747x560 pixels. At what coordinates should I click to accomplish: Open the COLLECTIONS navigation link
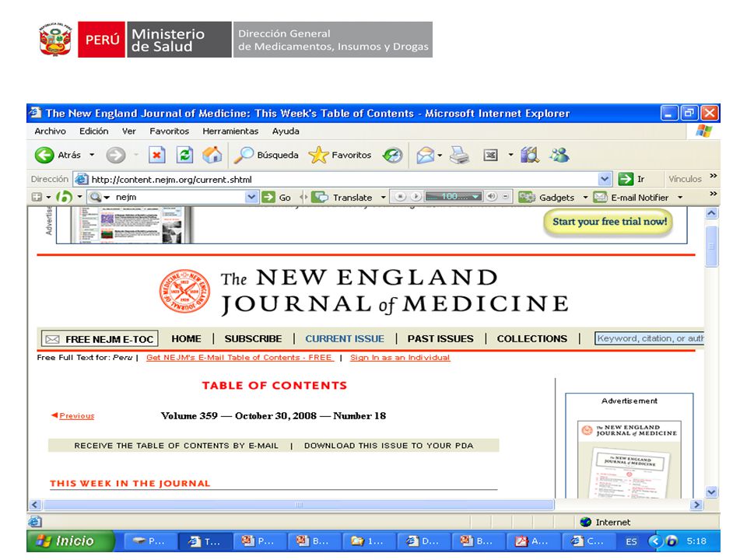[x=532, y=338]
